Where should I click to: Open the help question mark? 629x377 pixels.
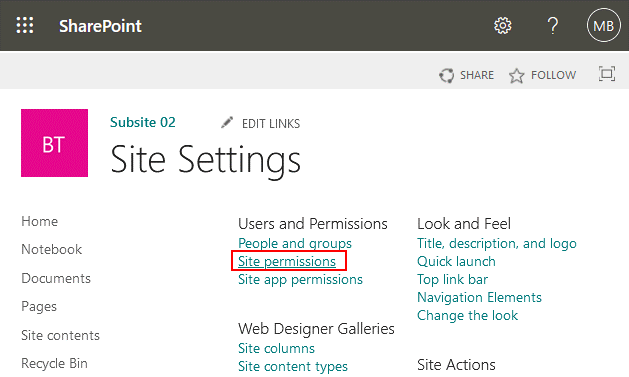click(x=553, y=26)
